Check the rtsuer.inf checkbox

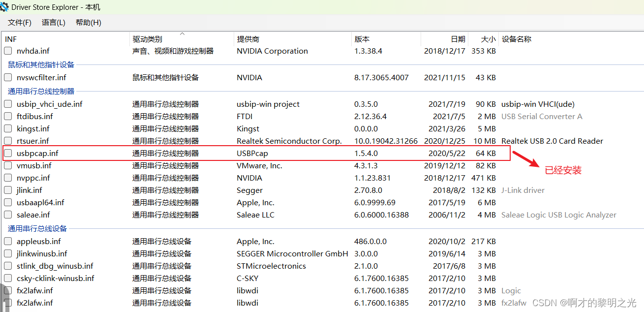(8, 141)
